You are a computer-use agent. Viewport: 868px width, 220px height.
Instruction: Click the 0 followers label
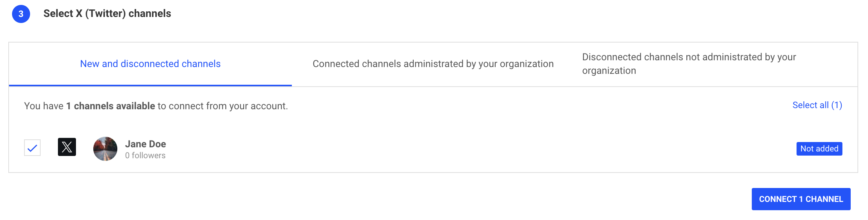point(145,156)
